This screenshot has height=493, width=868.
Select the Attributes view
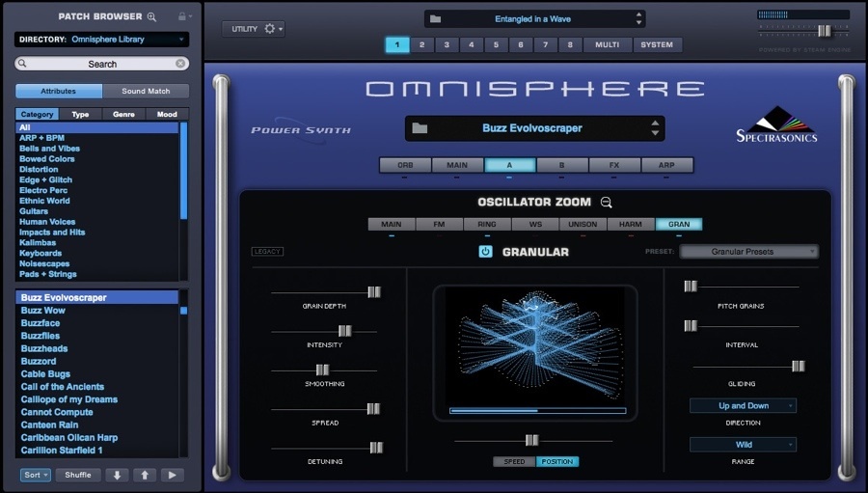pos(59,91)
